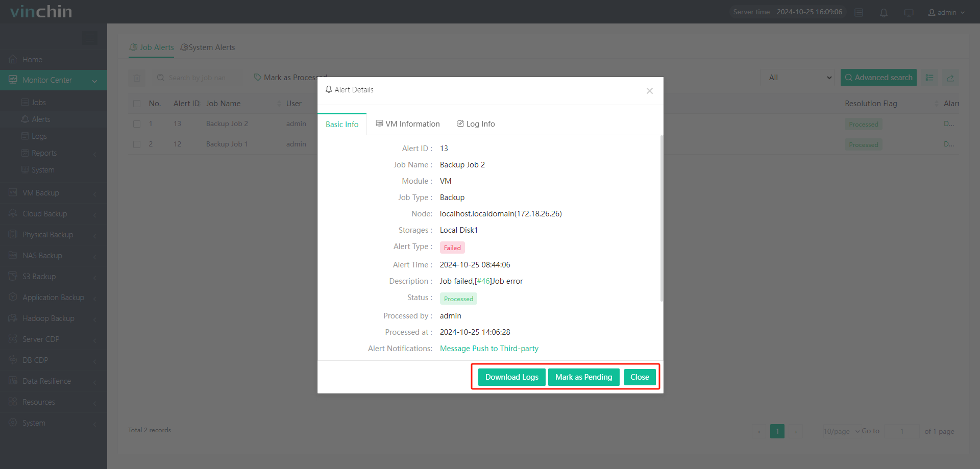Click the server logs list icon in top bar
980x469 pixels.
[x=859, y=12]
